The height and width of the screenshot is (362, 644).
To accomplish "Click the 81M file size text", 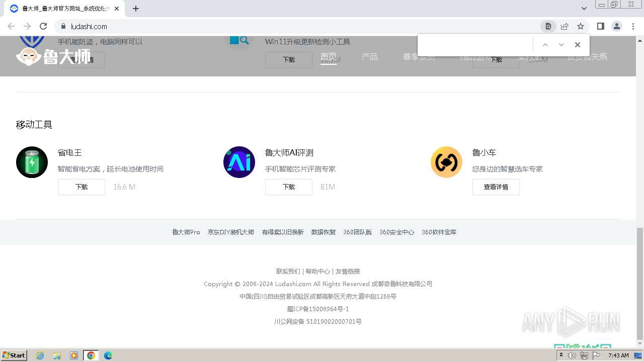I will pyautogui.click(x=328, y=187).
